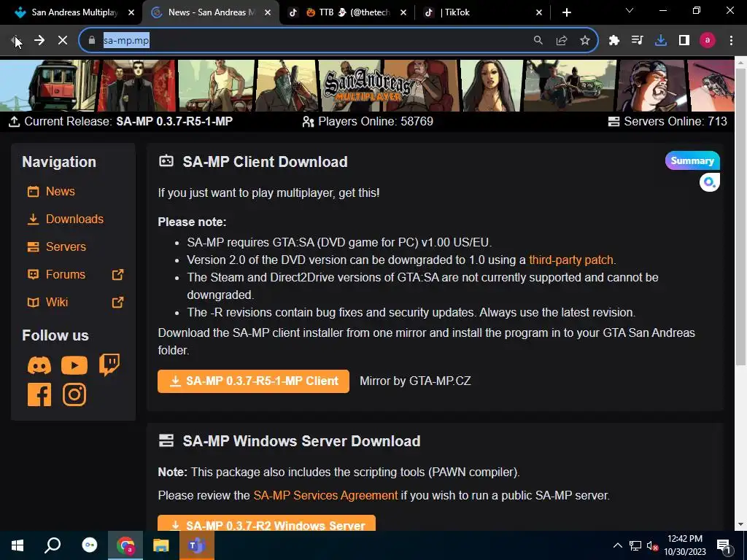
Task: Open the Windows Start menu
Action: (x=18, y=545)
